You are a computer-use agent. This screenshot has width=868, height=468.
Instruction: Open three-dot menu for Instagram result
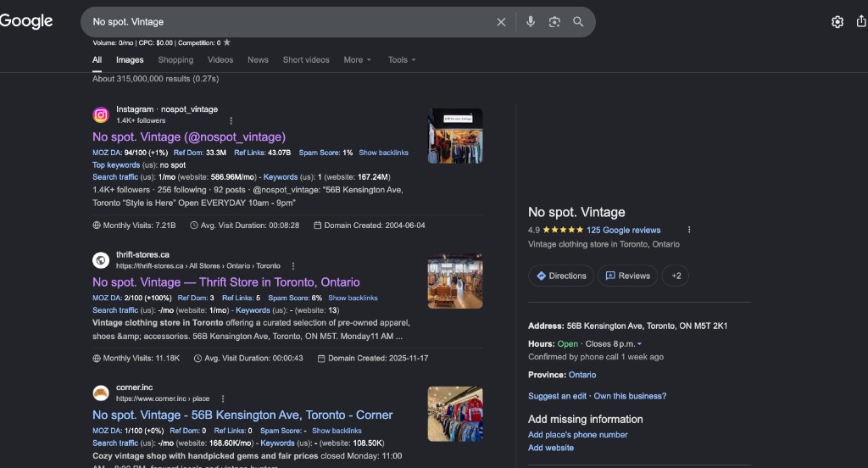coord(231,120)
